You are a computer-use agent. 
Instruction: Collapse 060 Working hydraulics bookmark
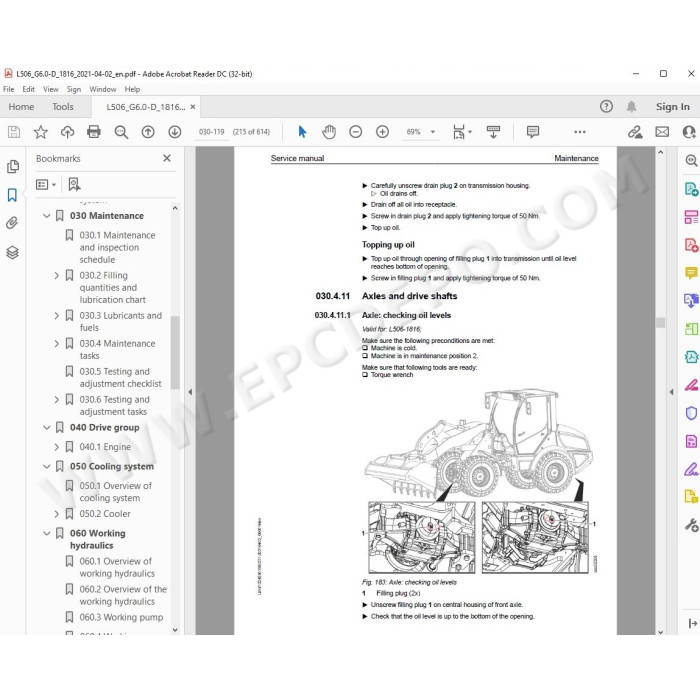(x=46, y=533)
